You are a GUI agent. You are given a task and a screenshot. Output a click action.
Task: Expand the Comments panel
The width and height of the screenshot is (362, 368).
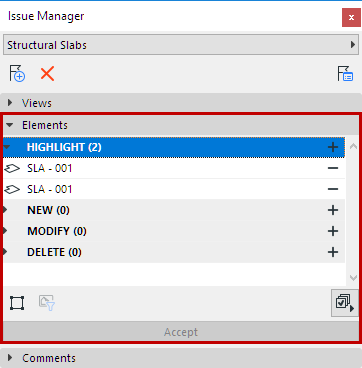pyautogui.click(x=10, y=358)
